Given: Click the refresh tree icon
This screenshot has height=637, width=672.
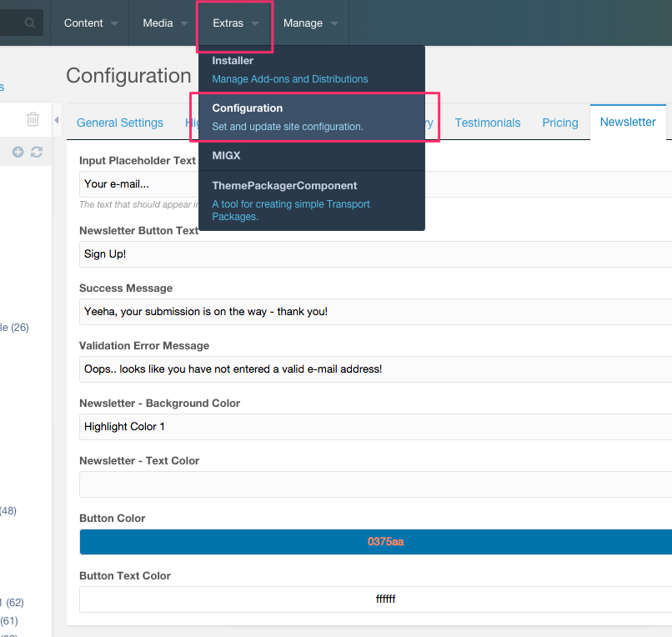Looking at the screenshot, I should click(36, 152).
